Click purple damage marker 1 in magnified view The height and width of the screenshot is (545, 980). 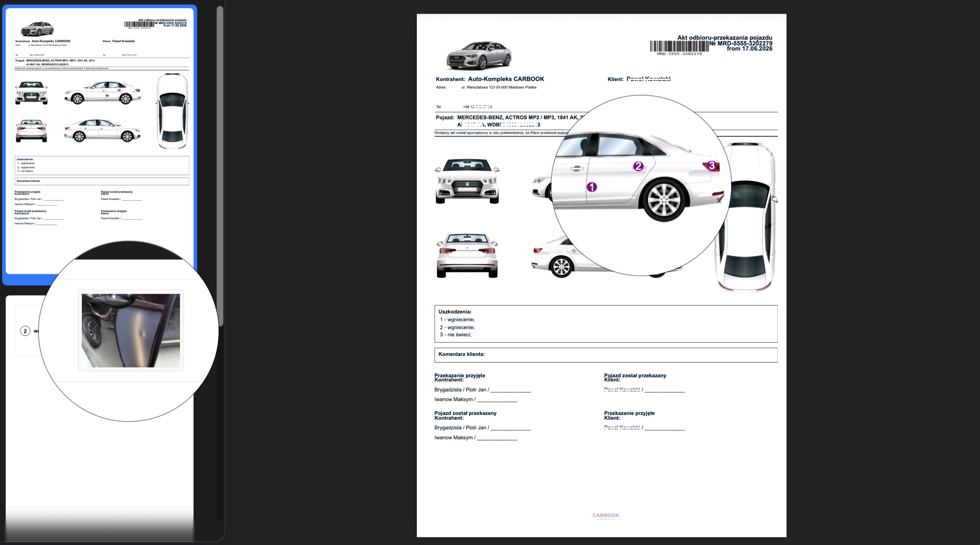[592, 187]
